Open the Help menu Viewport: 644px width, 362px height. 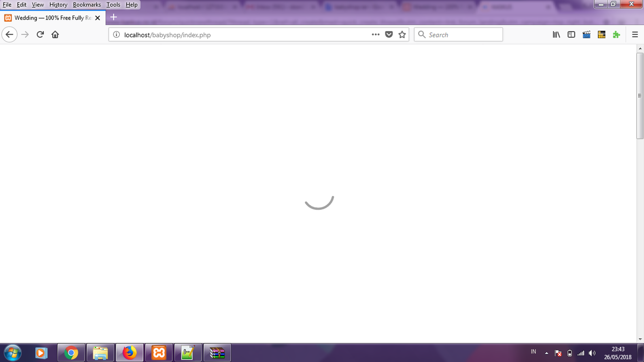(132, 5)
